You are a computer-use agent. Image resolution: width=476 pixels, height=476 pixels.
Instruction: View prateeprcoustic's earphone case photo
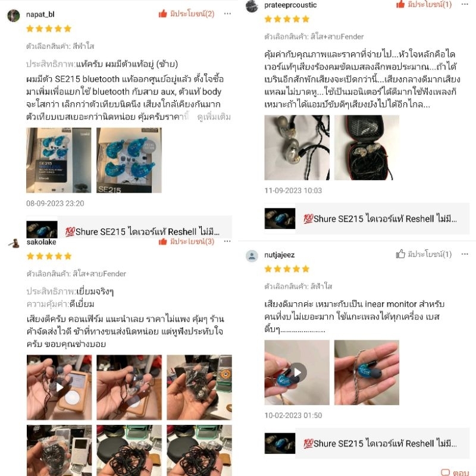[367, 148]
